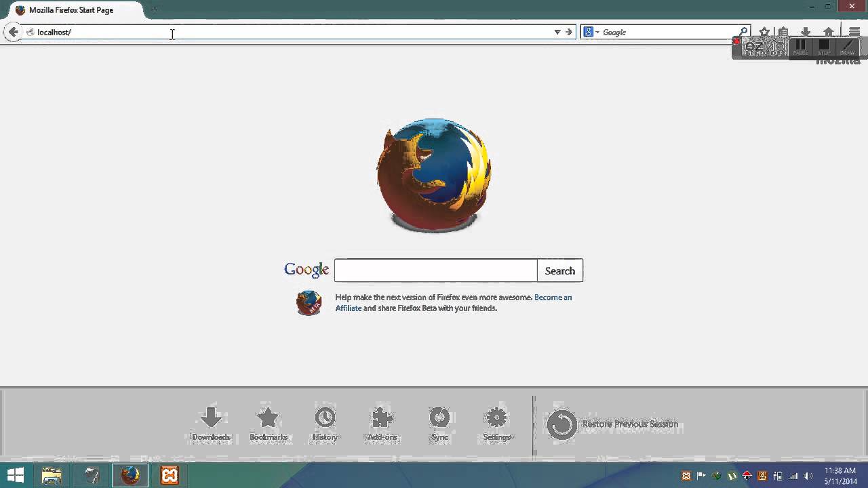
Task: Click the network signal tray icon
Action: [x=793, y=476]
